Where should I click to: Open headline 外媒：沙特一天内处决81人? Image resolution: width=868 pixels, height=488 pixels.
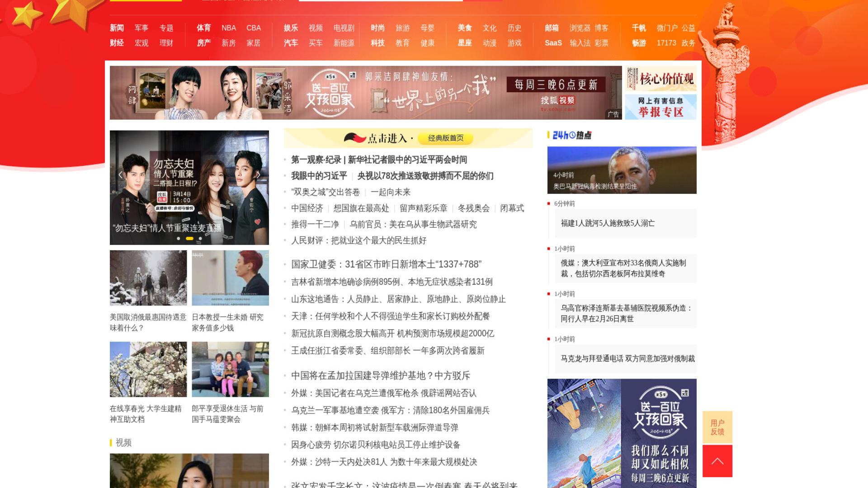pyautogui.click(x=384, y=462)
